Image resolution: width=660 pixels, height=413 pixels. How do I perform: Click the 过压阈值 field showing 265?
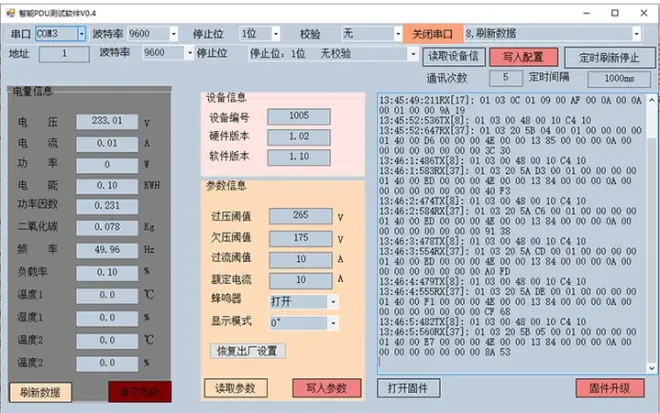pos(299,216)
